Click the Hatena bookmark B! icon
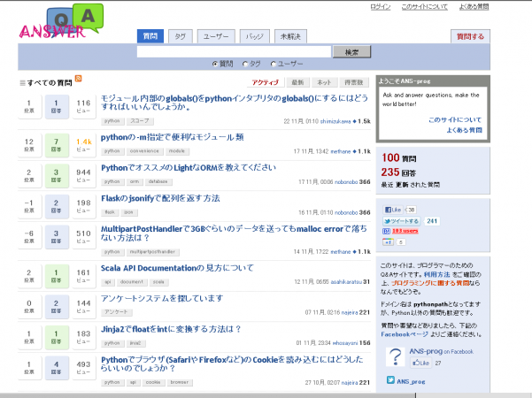This screenshot has width=532, height=398. 386,231
